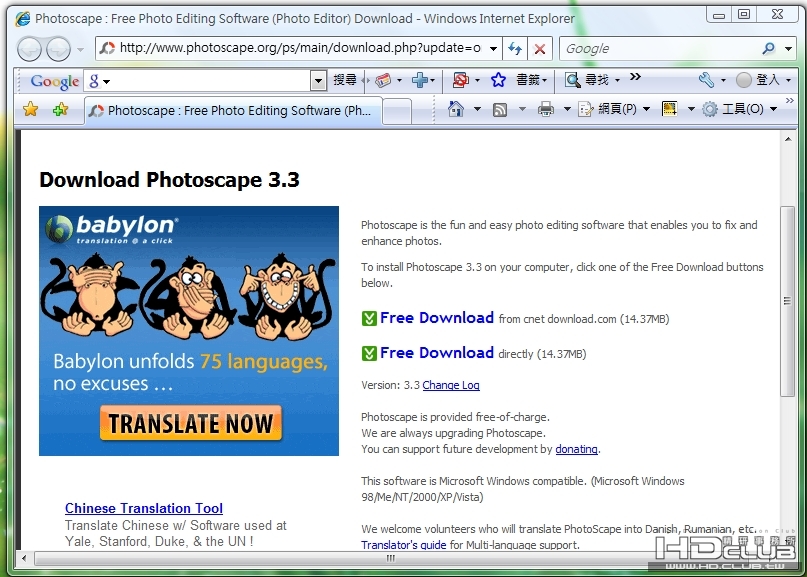Show more Google toolbar buttons chevron

(636, 77)
